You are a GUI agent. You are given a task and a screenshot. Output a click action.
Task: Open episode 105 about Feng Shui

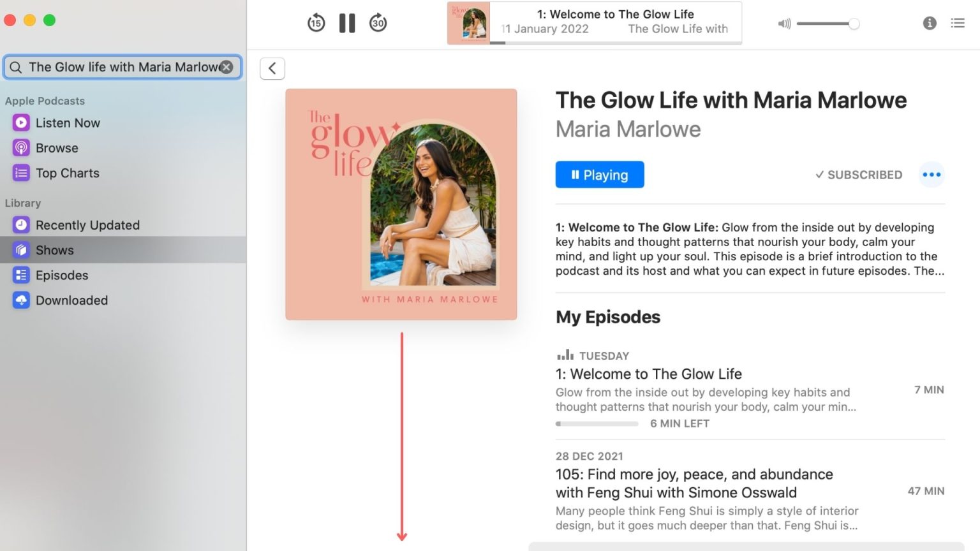click(x=694, y=483)
